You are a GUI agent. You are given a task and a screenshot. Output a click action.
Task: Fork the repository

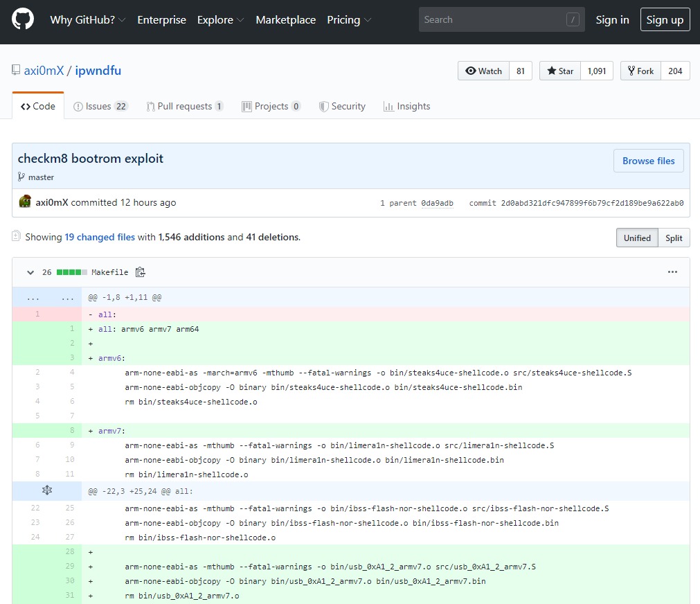coord(640,71)
